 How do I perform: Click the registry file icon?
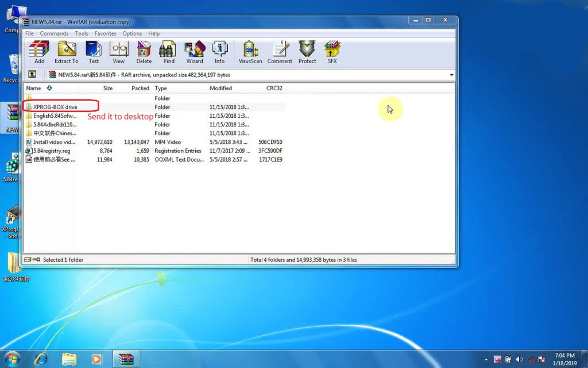tap(29, 151)
